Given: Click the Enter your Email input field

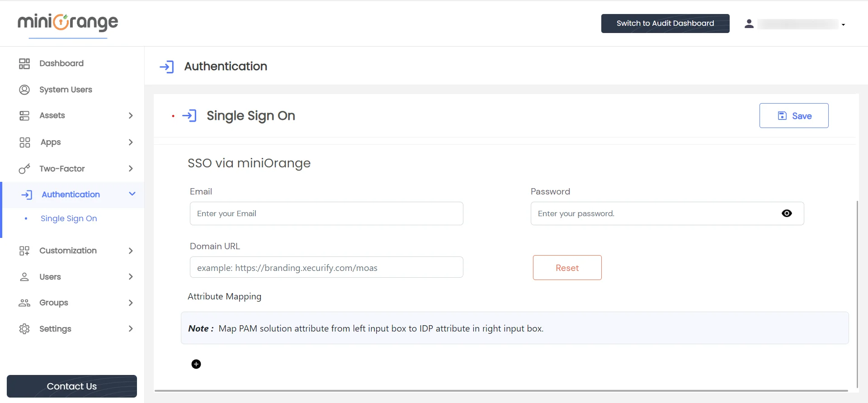Looking at the screenshot, I should point(326,213).
